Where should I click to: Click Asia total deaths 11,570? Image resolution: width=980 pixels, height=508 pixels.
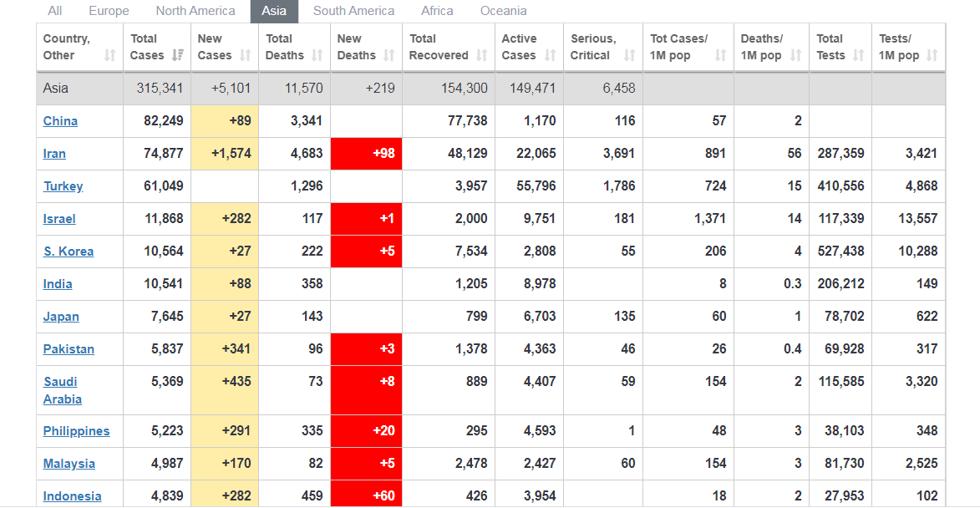tap(304, 88)
